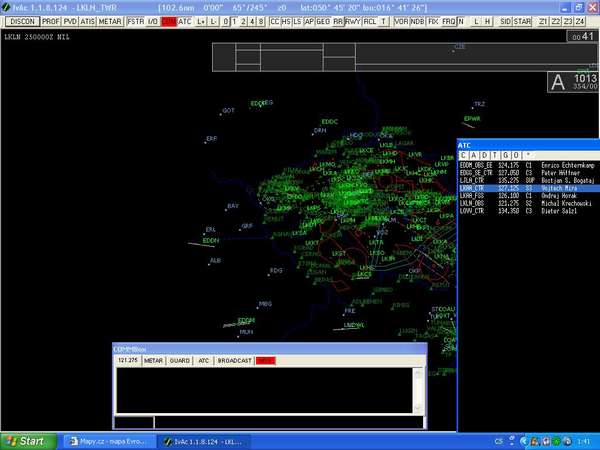This screenshot has width=600, height=450.
Task: Switch to the BROADCAST tab in COMMBox
Action: tap(235, 360)
